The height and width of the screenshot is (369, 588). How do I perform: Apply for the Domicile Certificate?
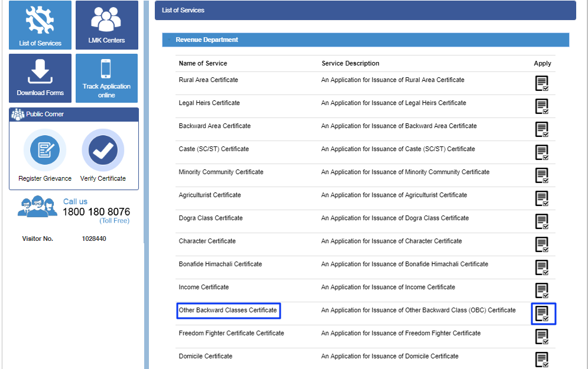[x=542, y=359]
